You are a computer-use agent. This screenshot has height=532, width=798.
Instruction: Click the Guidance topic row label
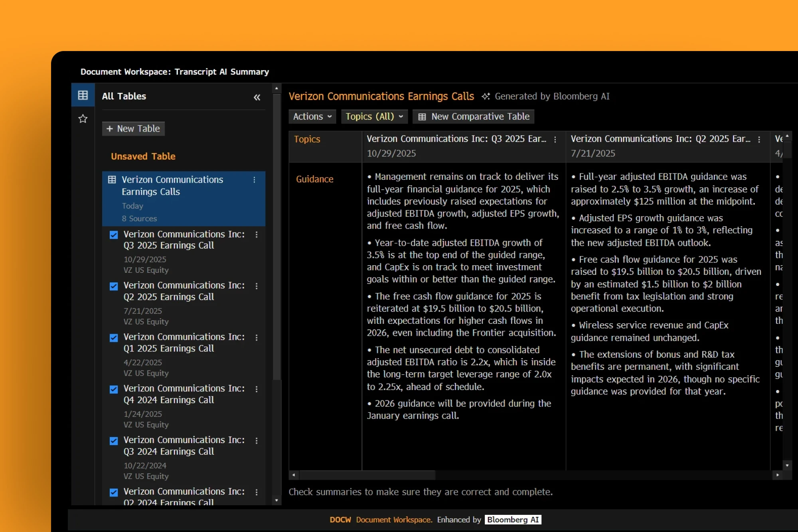314,179
